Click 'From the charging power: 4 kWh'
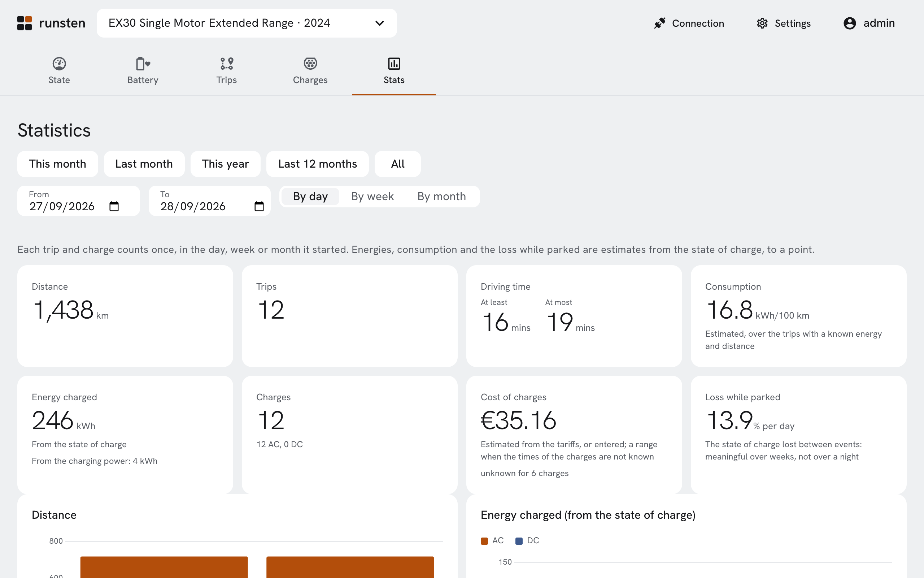The width and height of the screenshot is (924, 578). pos(95,461)
